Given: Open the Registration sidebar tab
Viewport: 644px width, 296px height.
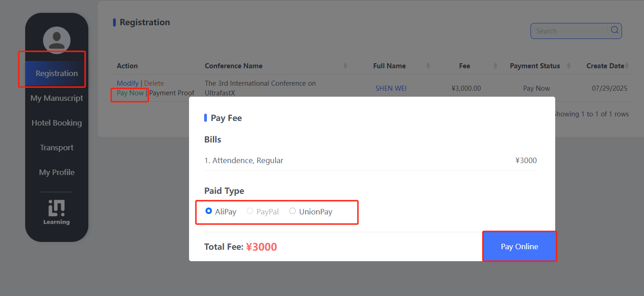Looking at the screenshot, I should click(x=57, y=73).
